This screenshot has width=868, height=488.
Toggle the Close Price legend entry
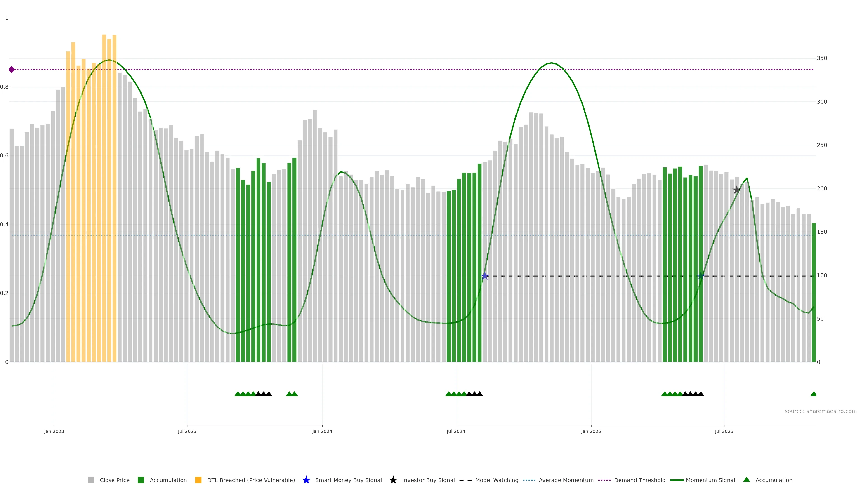114,480
